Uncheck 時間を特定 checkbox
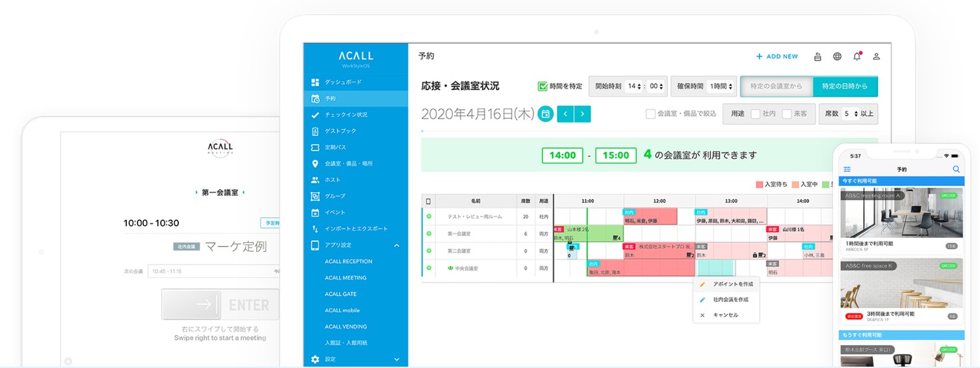 (543, 86)
